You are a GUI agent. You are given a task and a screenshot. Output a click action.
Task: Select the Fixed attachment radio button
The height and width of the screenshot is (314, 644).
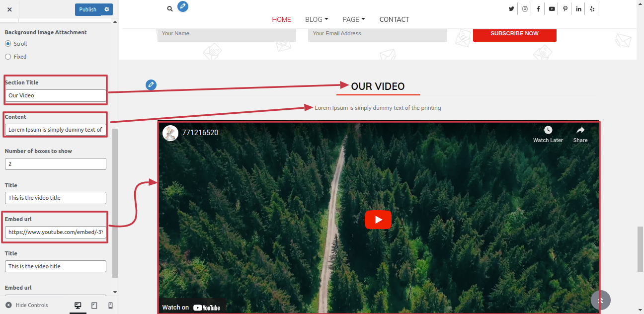pyautogui.click(x=8, y=57)
